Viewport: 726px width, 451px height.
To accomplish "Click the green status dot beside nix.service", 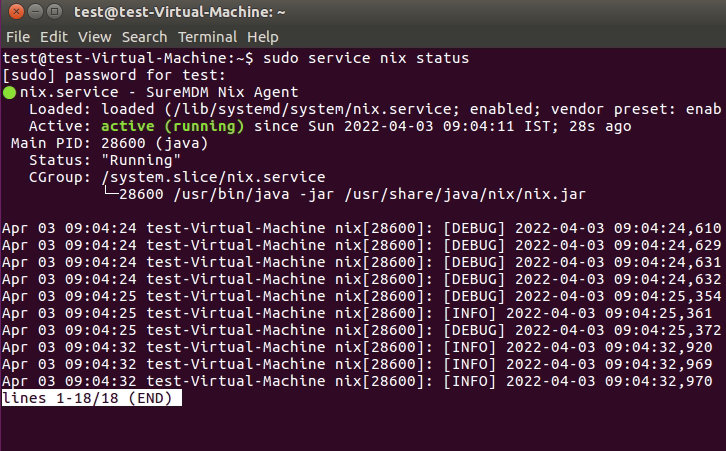I will pyautogui.click(x=9, y=92).
